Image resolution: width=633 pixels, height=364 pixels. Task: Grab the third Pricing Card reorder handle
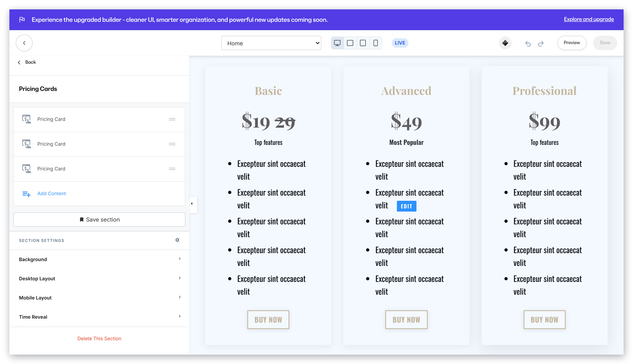(172, 169)
